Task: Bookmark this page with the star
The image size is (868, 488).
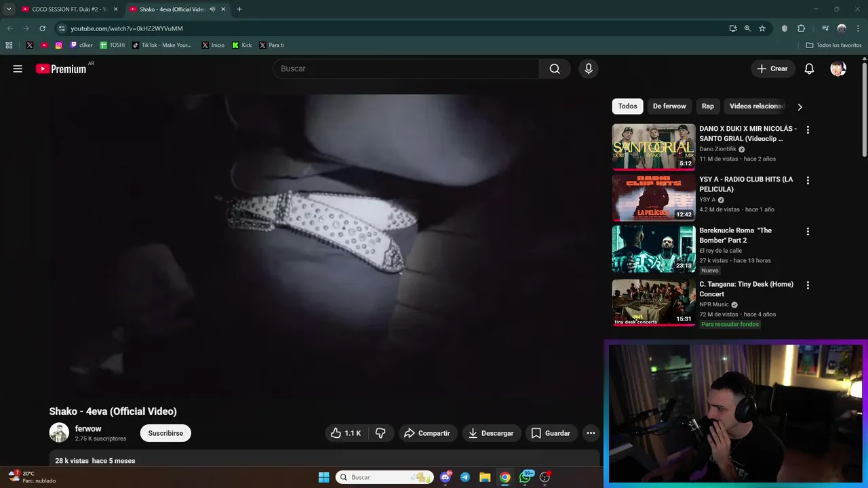Action: (x=762, y=28)
